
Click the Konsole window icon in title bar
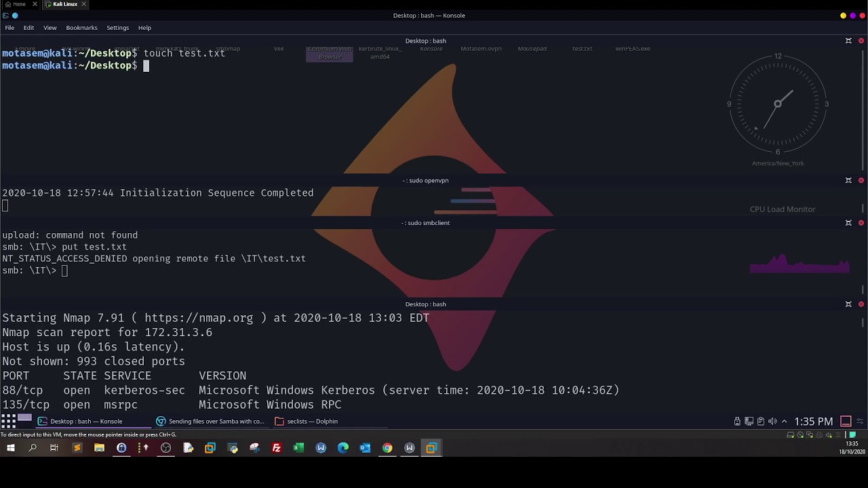click(x=5, y=16)
